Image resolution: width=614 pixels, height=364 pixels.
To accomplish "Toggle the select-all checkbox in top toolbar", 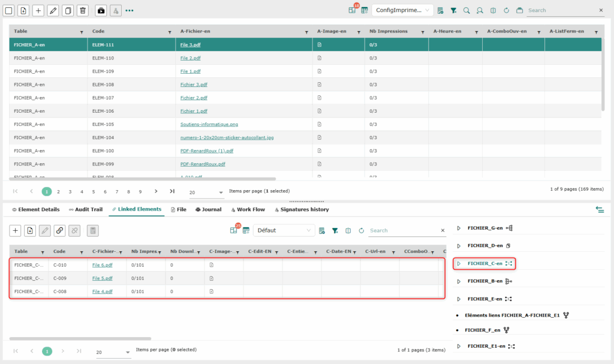I will (x=9, y=10).
